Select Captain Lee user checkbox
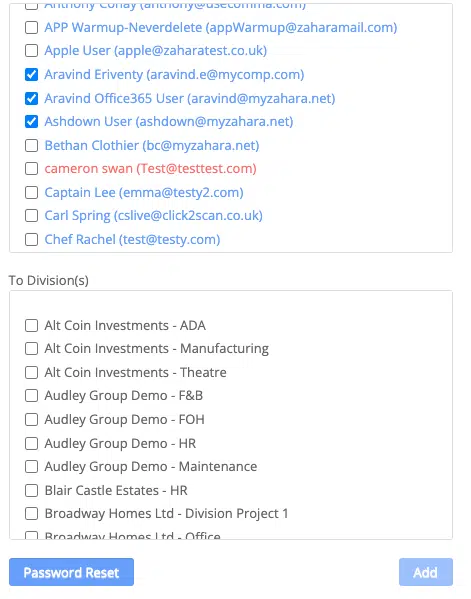Screen dimensions: 471x599 coord(31,192)
